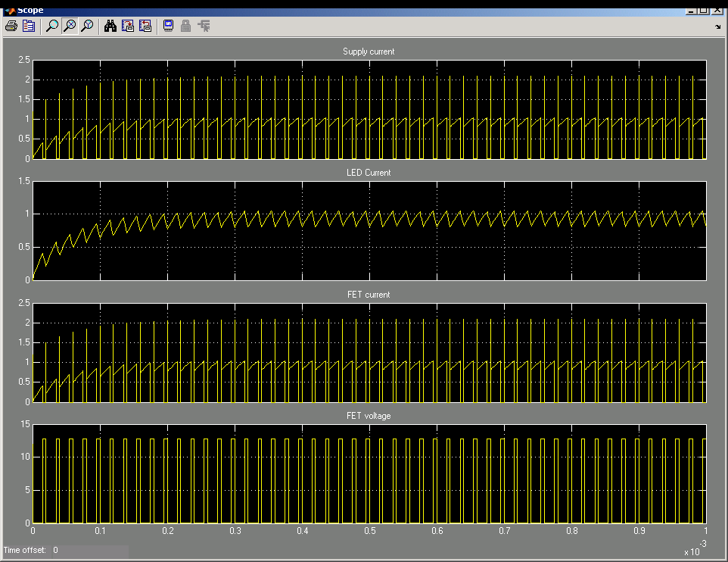Save current axes settings icon
The image size is (728, 562).
click(128, 26)
